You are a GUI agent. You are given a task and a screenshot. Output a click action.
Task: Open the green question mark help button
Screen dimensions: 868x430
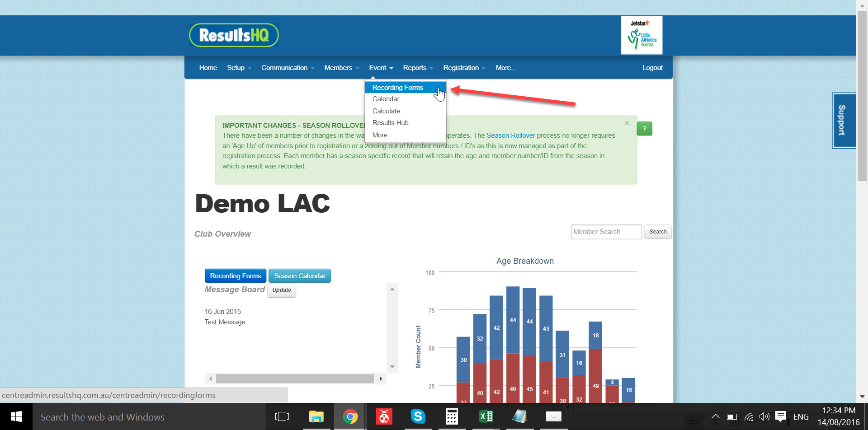coord(644,129)
